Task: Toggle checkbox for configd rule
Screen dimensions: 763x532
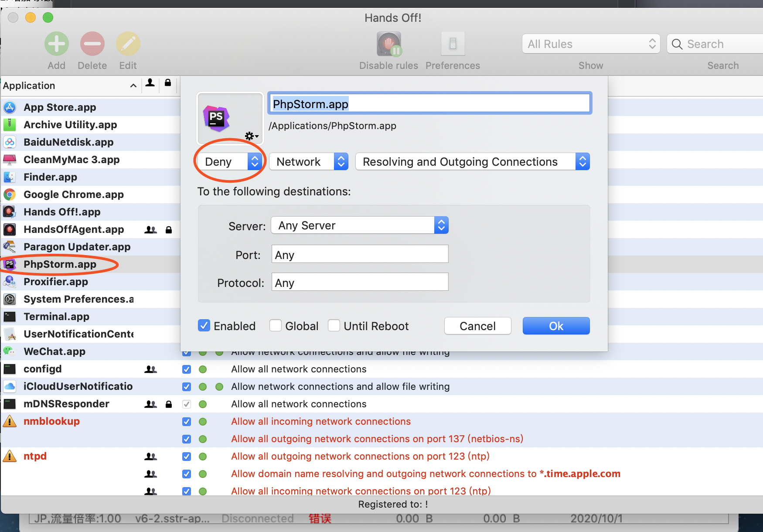Action: [187, 369]
